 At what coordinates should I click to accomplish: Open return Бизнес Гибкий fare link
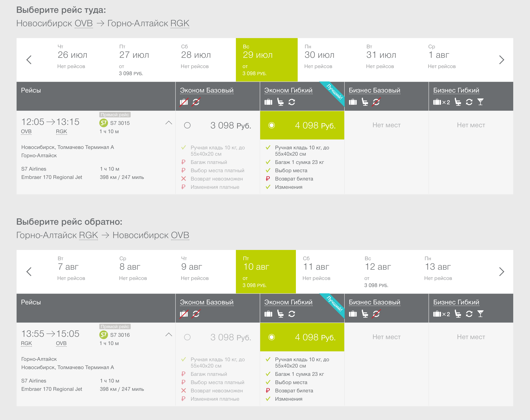(x=456, y=302)
